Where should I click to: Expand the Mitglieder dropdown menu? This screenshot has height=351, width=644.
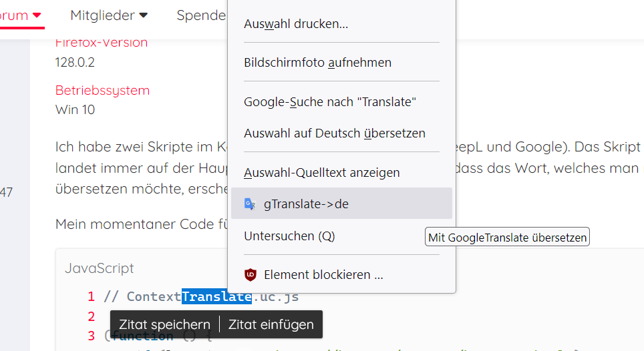143,15
